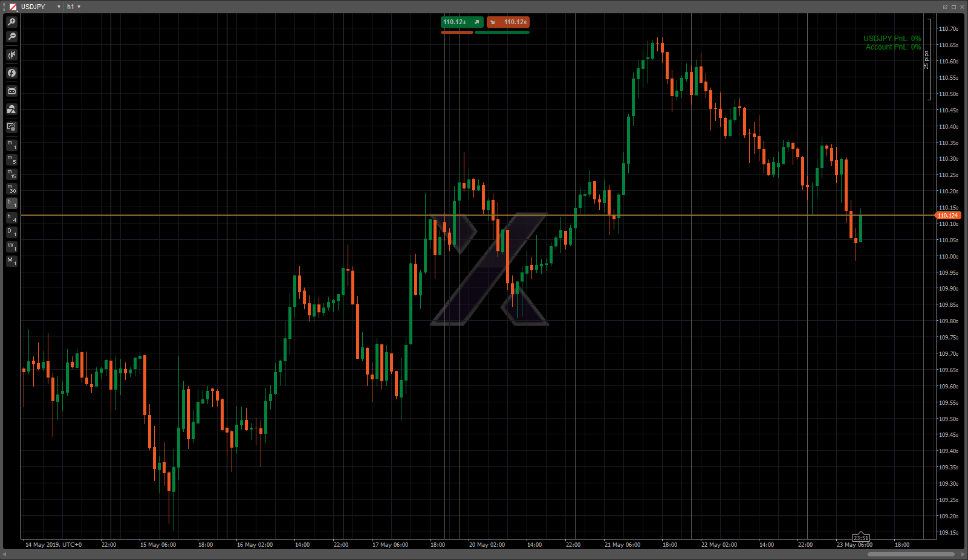Detach the chart with the pop-out icon
The image size is (968, 560).
click(945, 7)
